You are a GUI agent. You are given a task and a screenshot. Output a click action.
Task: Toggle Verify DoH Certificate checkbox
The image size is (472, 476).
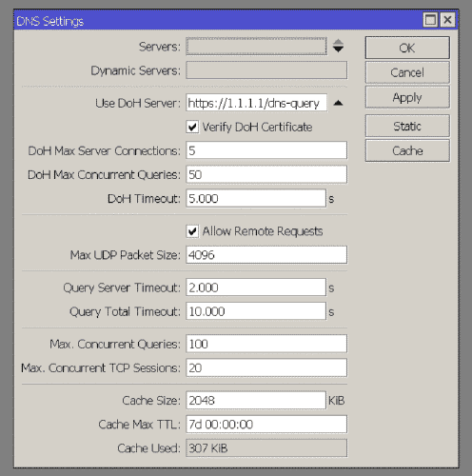click(x=192, y=127)
